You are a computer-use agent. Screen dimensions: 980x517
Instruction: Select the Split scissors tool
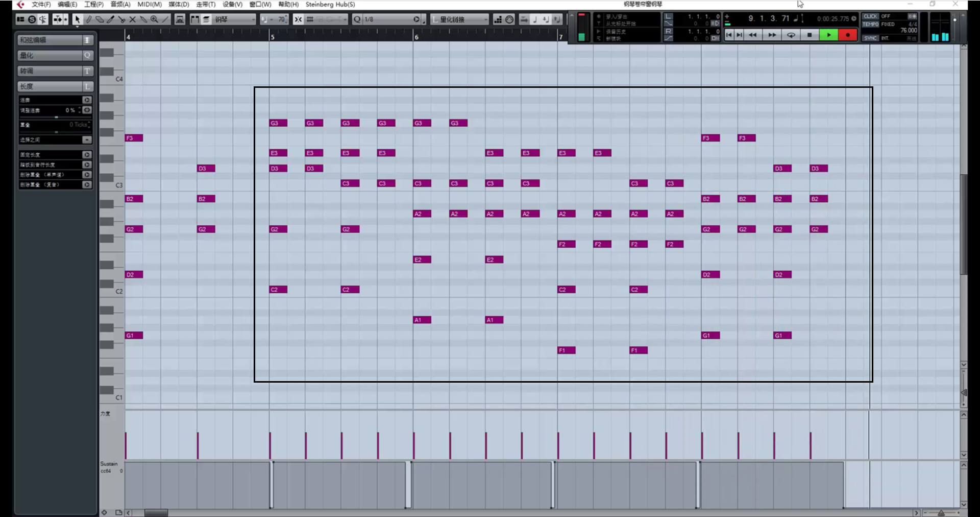(121, 19)
